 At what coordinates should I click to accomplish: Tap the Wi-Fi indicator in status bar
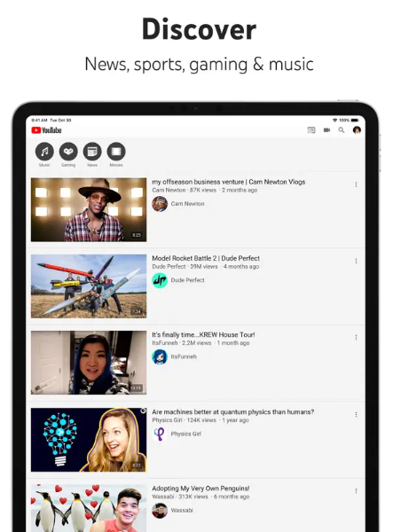(x=334, y=120)
